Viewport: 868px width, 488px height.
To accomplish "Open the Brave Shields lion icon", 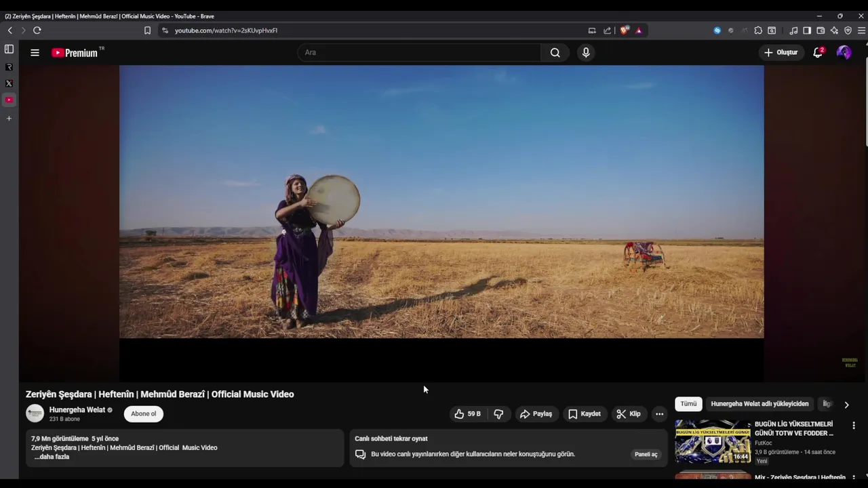I will click(x=625, y=30).
